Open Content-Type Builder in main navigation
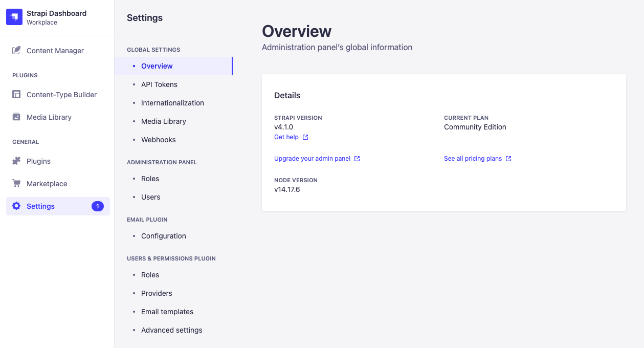Viewport: 644px width, 348px height. click(58, 95)
